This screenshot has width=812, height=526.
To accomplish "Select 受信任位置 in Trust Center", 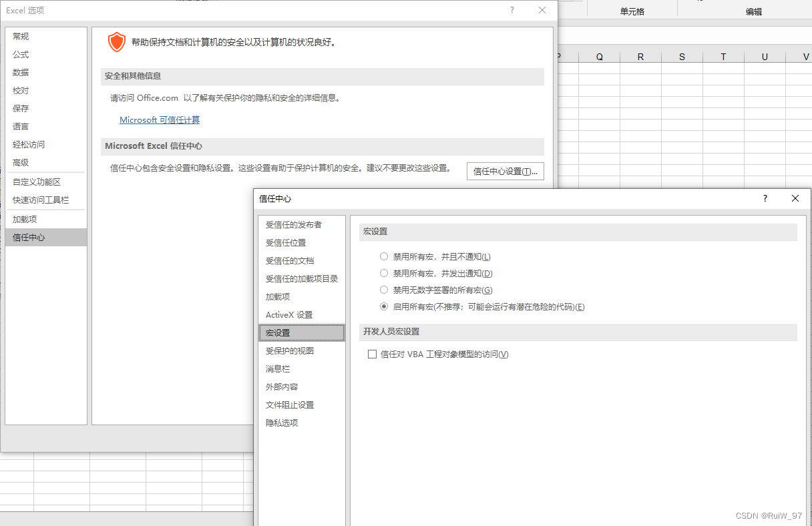I will [x=286, y=242].
